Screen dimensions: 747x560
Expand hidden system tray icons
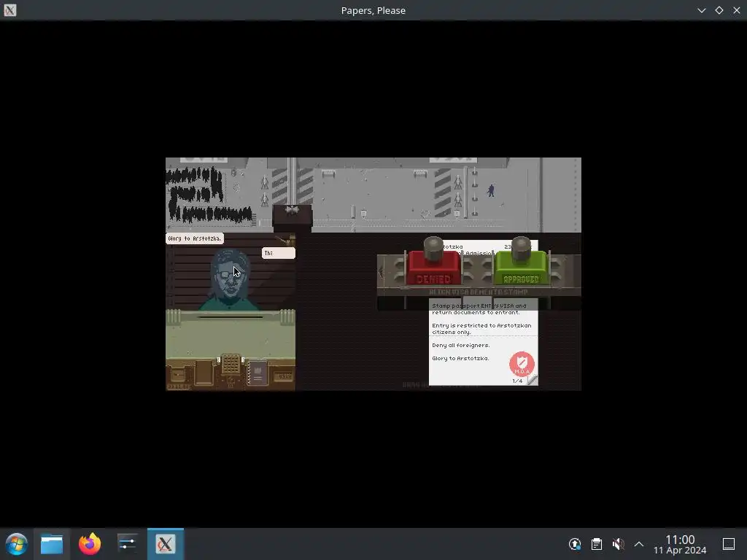point(639,544)
